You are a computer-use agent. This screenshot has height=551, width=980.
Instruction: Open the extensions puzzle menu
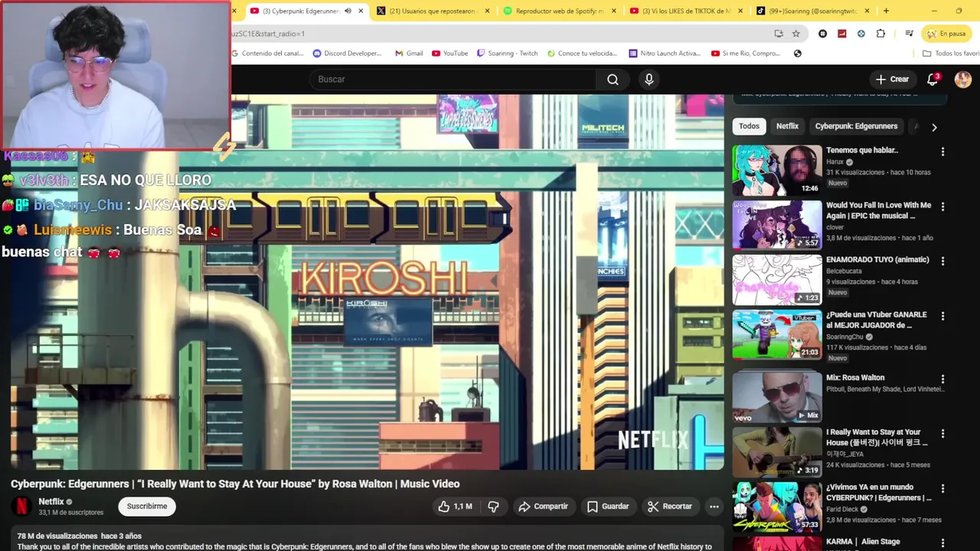coord(880,34)
